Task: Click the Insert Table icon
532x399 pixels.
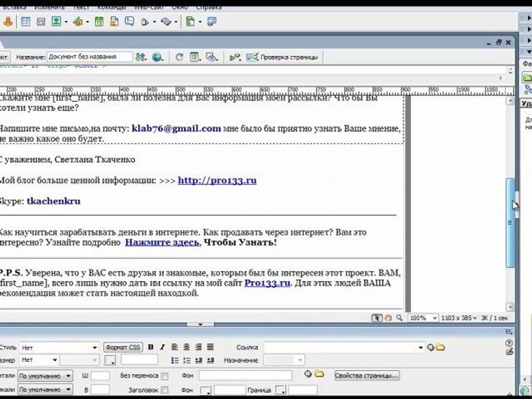Action: [25, 22]
